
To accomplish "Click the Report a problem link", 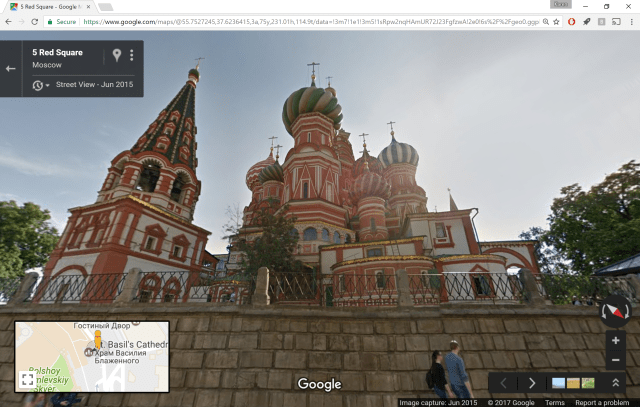I will pyautogui.click(x=602, y=402).
